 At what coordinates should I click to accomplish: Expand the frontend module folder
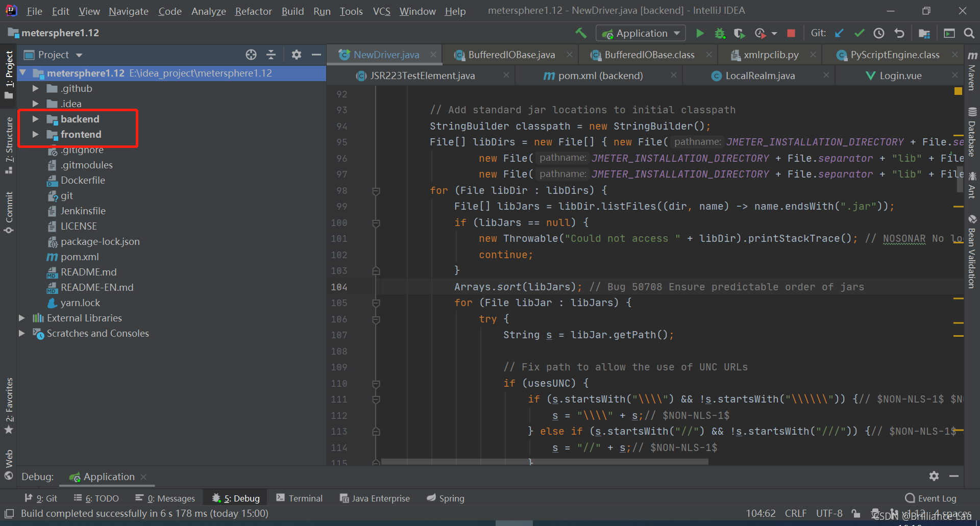click(35, 134)
